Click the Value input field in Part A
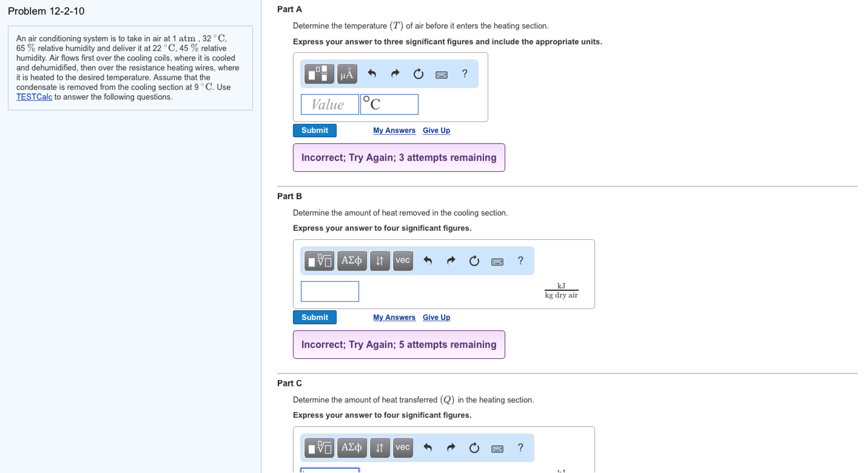The height and width of the screenshot is (473, 868). coord(330,104)
